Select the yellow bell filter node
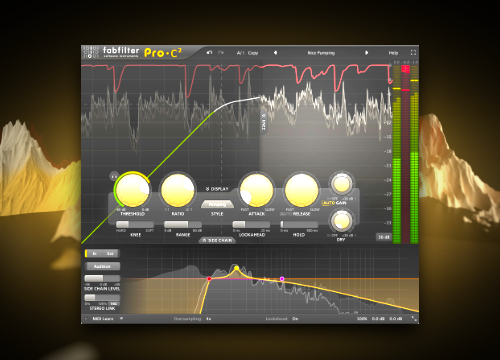The height and width of the screenshot is (360, 500). (x=237, y=268)
